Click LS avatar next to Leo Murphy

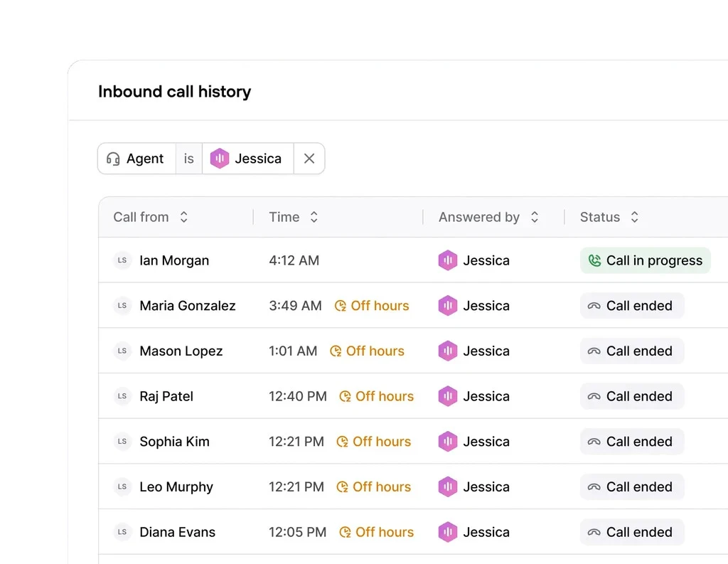click(122, 486)
